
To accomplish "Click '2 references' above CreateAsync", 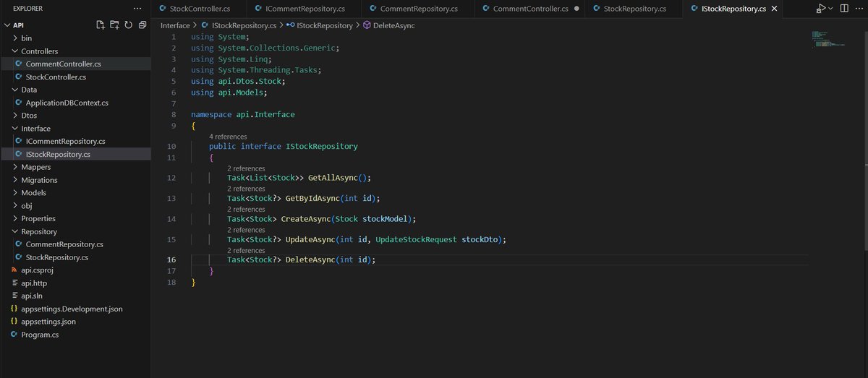I will click(246, 210).
